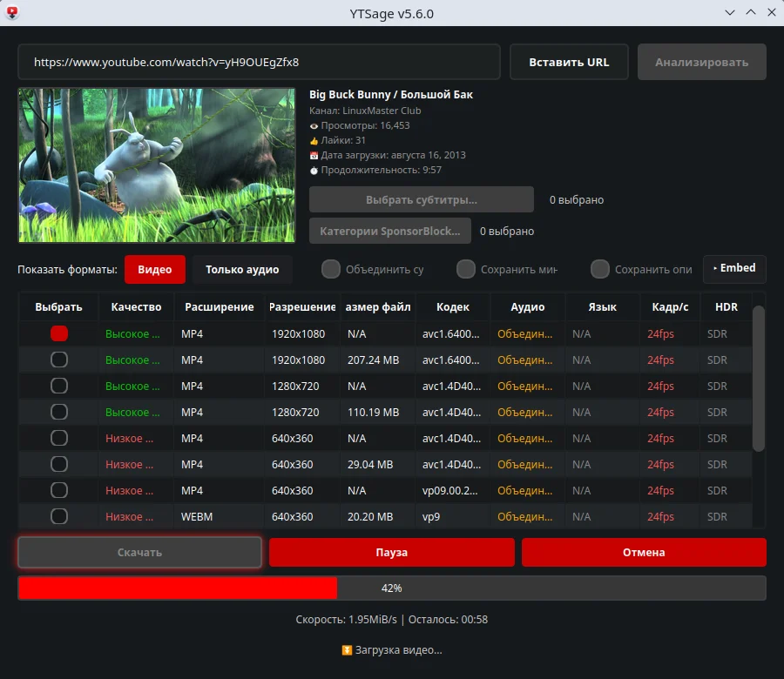Click the WEBM extension cell

(219, 516)
